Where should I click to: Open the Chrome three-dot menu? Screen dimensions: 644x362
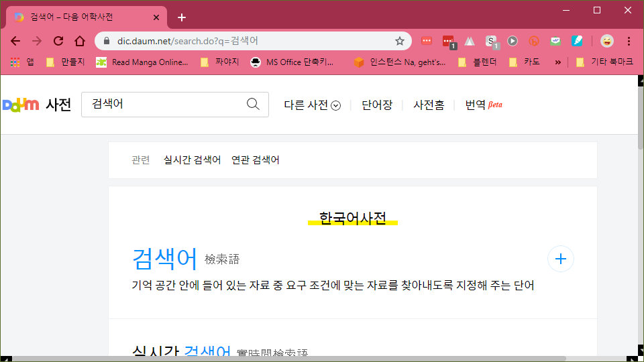pos(629,41)
